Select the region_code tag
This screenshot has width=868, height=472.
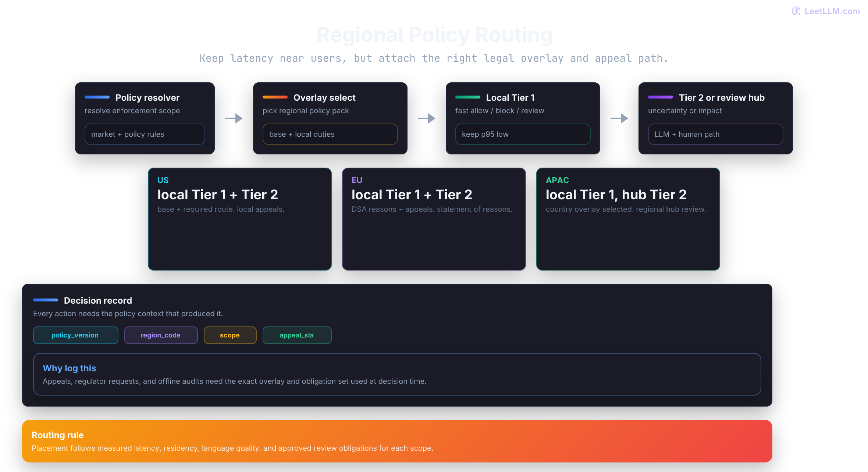coord(161,335)
